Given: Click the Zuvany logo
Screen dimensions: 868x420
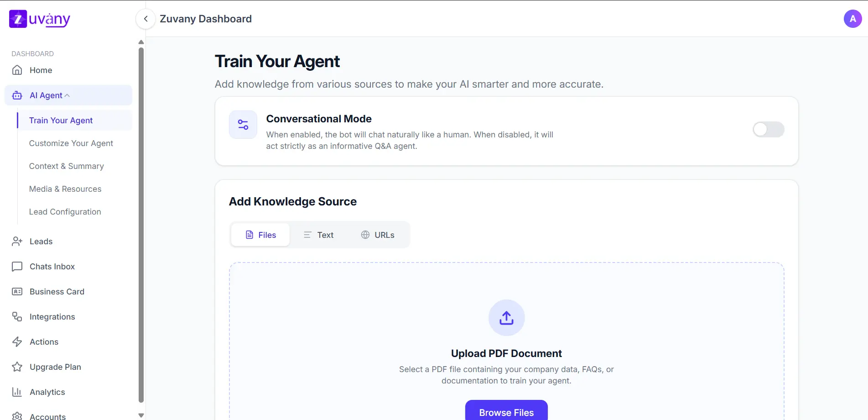Looking at the screenshot, I should (40, 19).
